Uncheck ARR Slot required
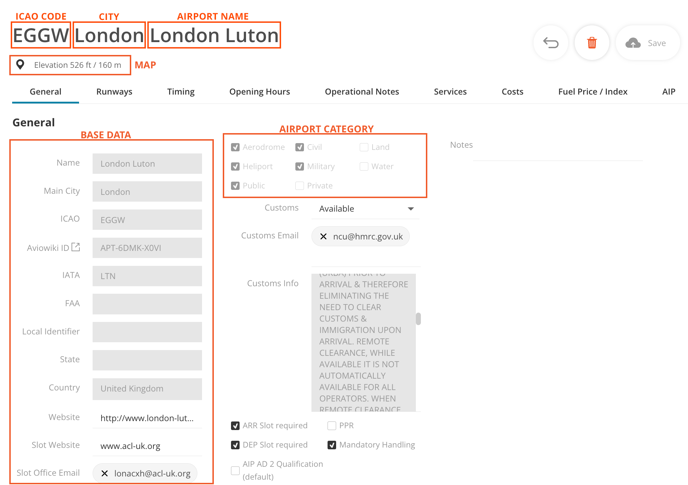 click(235, 425)
